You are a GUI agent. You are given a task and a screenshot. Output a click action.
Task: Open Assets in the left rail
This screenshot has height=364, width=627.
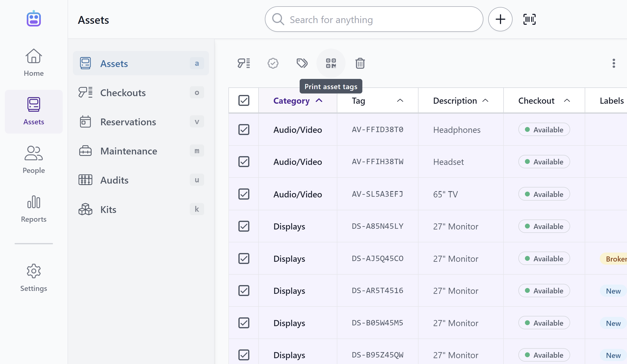[x=34, y=111]
